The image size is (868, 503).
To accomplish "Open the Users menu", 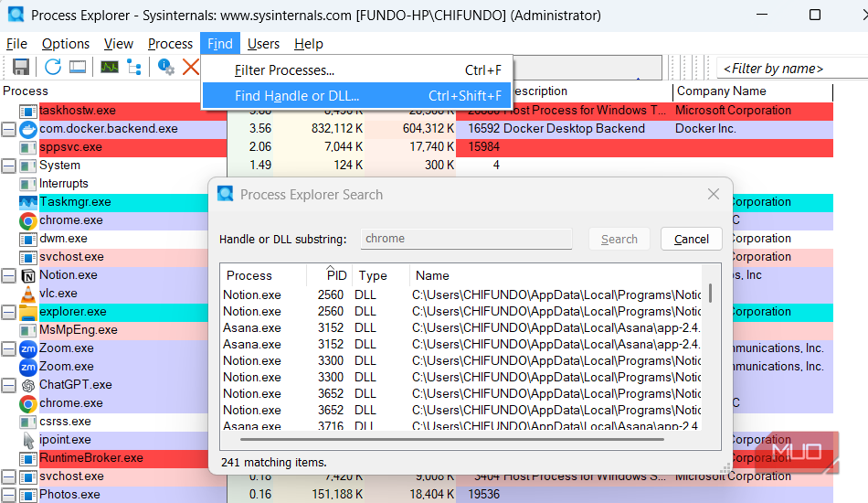I will (263, 44).
